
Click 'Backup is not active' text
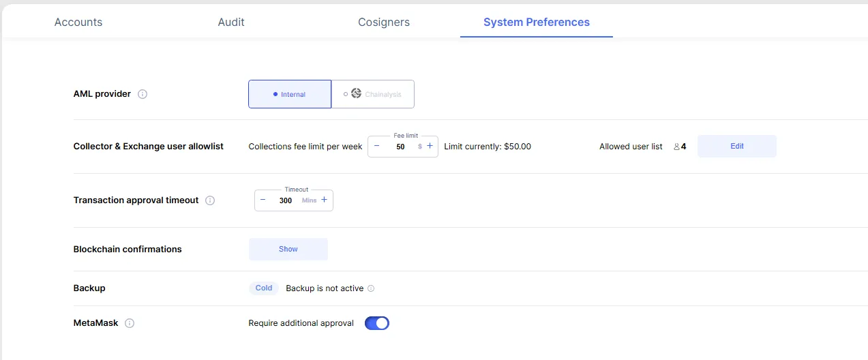(x=325, y=288)
